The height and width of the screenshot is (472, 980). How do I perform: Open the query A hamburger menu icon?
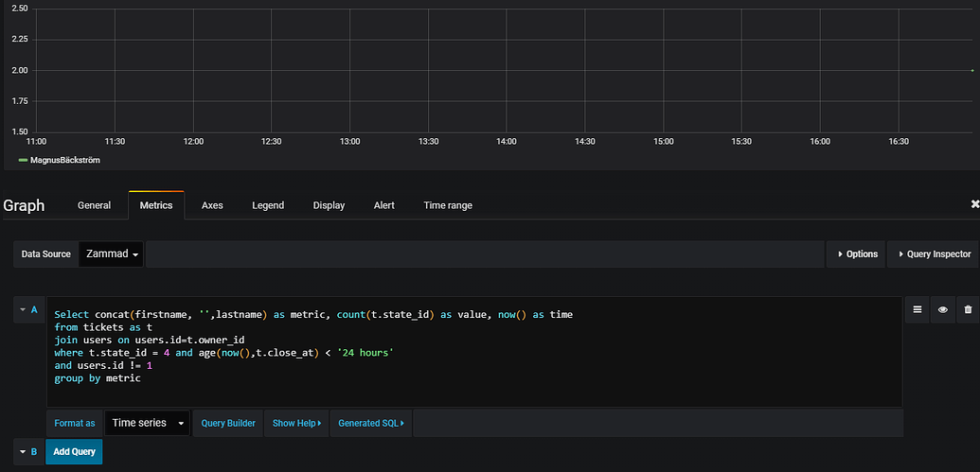pos(917,309)
